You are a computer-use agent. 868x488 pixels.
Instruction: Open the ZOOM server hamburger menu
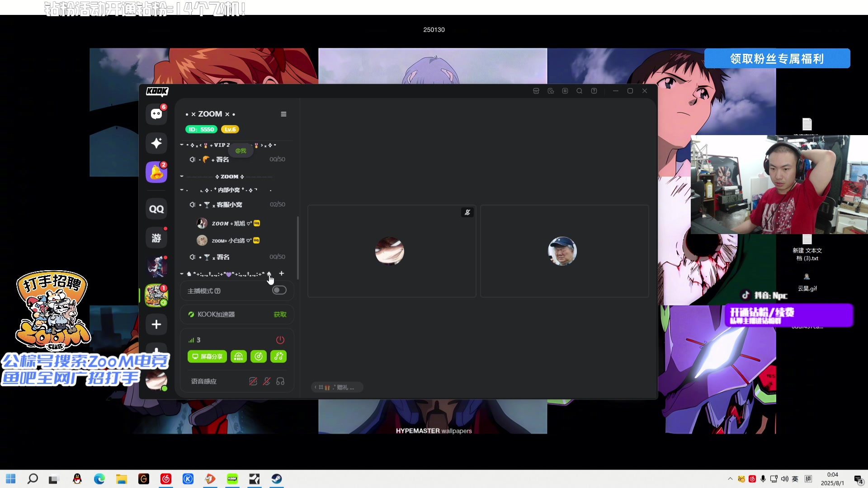click(x=283, y=114)
